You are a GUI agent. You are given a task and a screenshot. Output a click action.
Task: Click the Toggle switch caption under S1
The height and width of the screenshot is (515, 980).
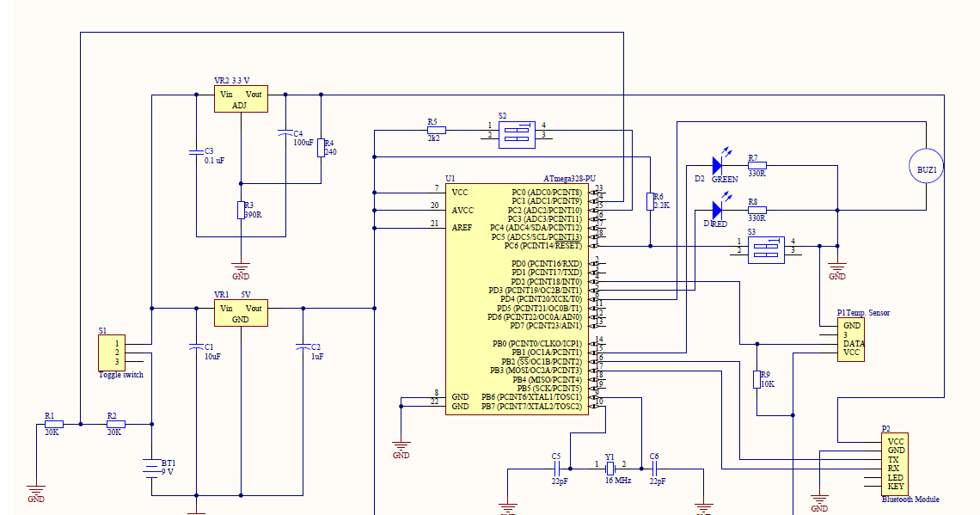(x=121, y=374)
